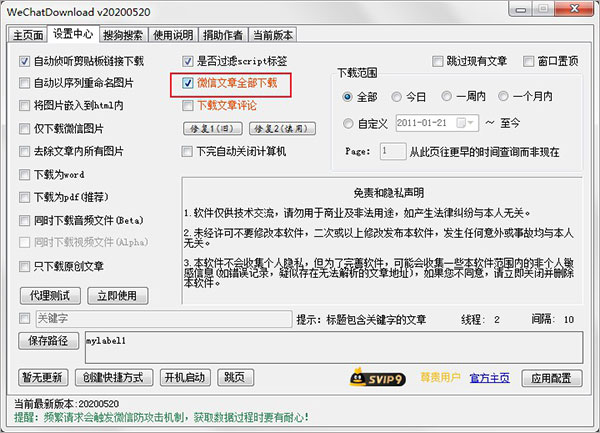
Task: Click the 暂无更新 button
Action: (x=43, y=378)
